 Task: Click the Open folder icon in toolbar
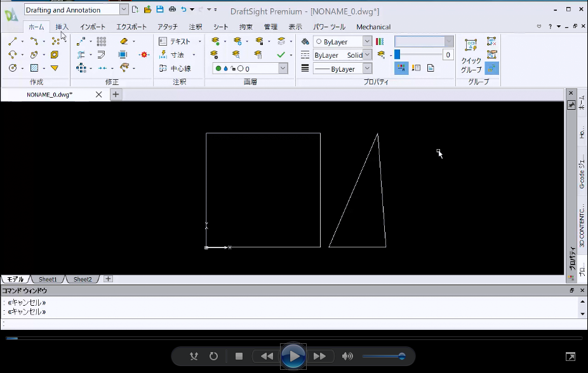[x=148, y=10]
